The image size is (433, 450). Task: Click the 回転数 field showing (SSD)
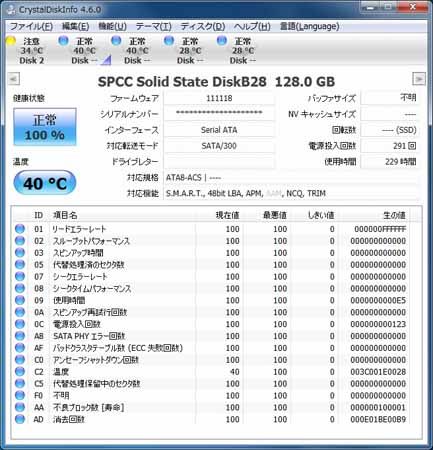click(x=389, y=130)
